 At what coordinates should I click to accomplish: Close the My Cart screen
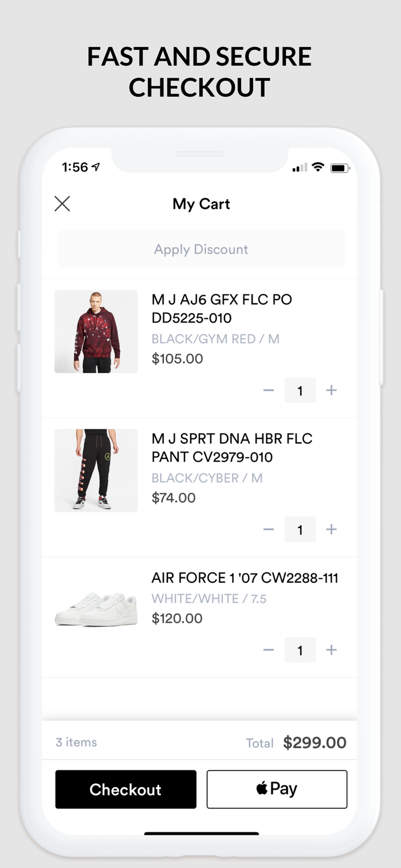(62, 203)
